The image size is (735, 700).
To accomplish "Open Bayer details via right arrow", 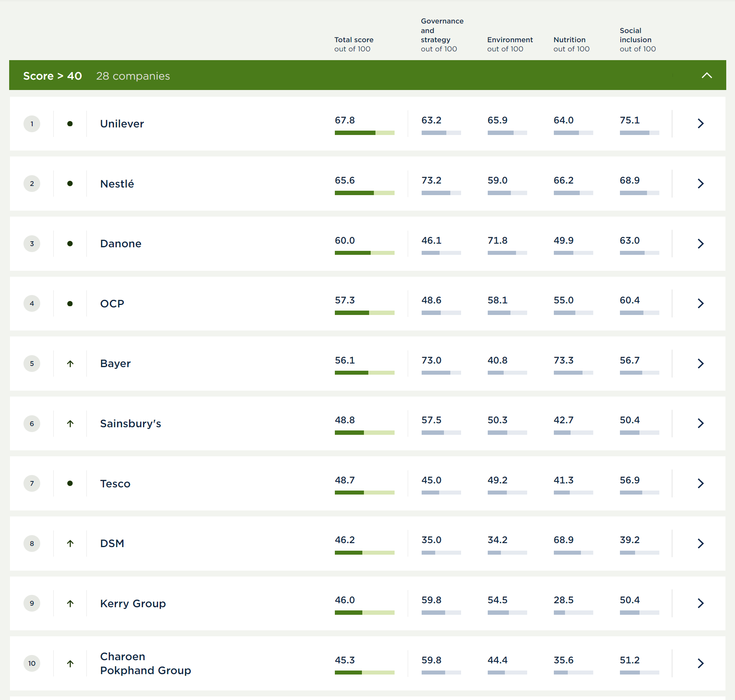I will [x=700, y=364].
